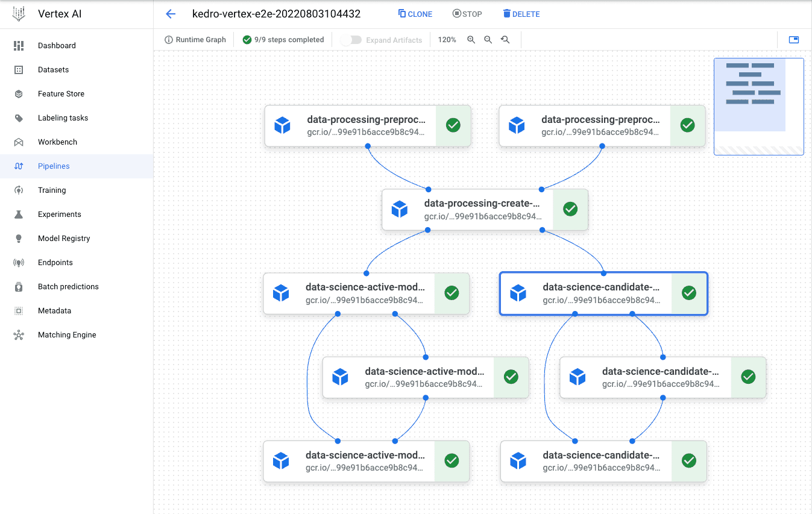The width and height of the screenshot is (812, 514).
Task: Open the Pipelines section
Action: 77,166
